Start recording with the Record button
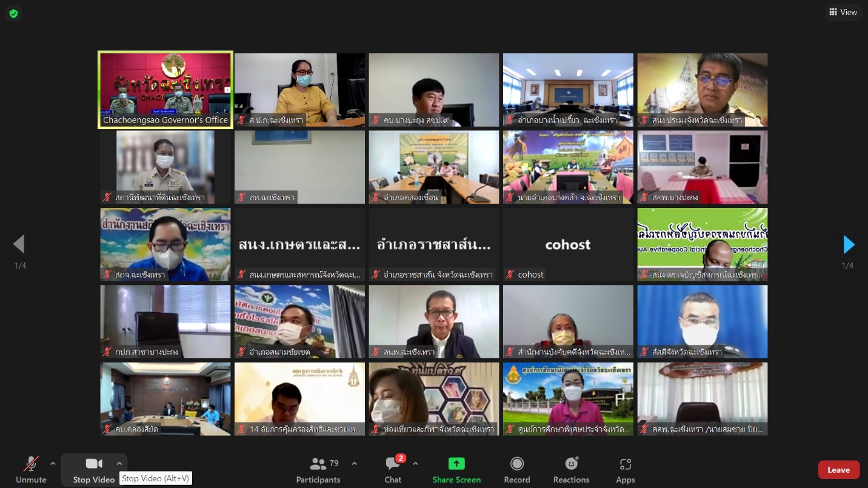The height and width of the screenshot is (488, 868). coord(517,470)
